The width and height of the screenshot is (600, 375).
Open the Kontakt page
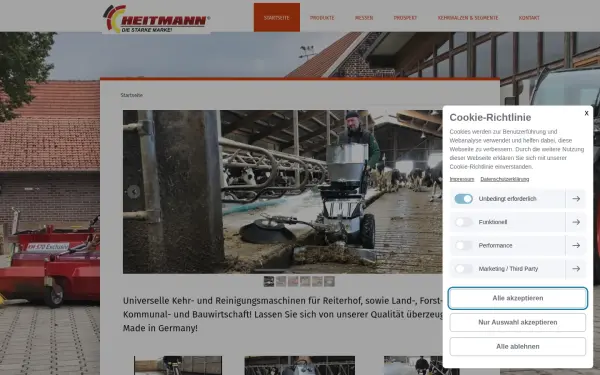point(529,18)
